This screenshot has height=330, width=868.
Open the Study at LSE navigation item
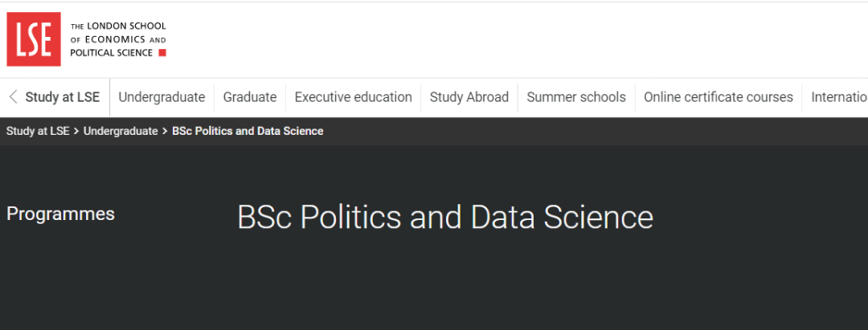point(62,97)
